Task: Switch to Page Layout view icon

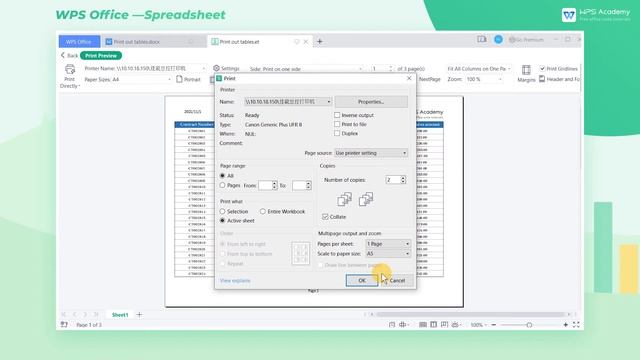Action: pyautogui.click(x=433, y=324)
